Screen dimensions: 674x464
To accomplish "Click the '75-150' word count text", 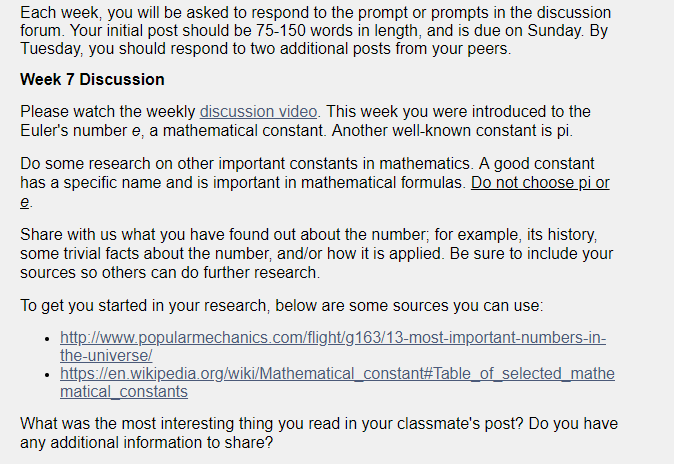I will point(281,31).
